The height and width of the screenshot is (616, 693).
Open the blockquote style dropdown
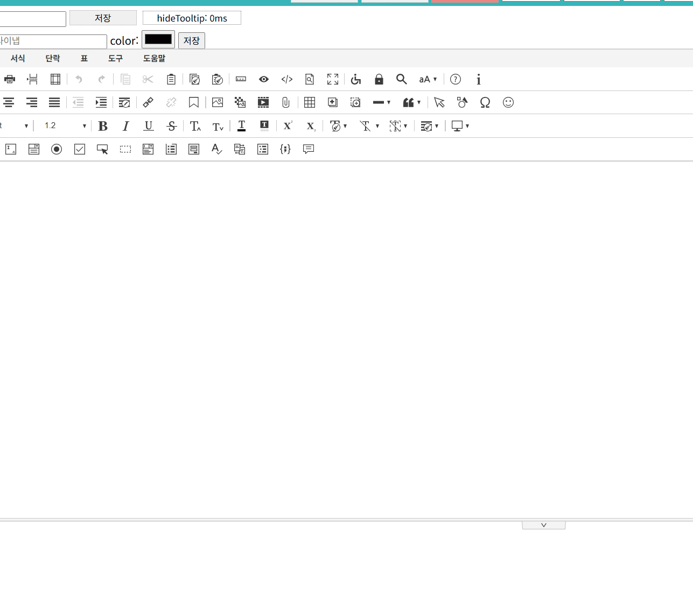click(412, 102)
